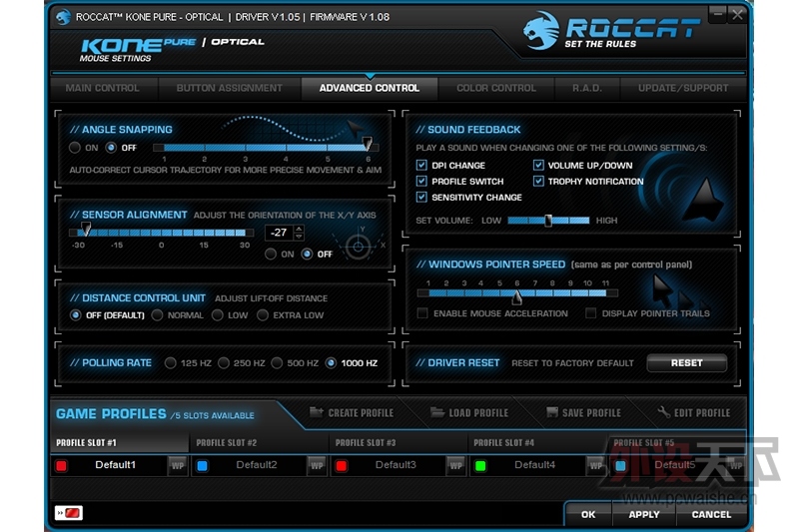This screenshot has width=799, height=532.
Task: Click red color swatch of Default1
Action: tap(62, 466)
